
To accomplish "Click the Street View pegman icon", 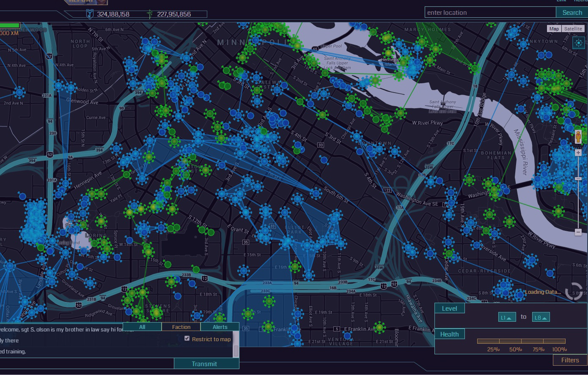I will (578, 137).
